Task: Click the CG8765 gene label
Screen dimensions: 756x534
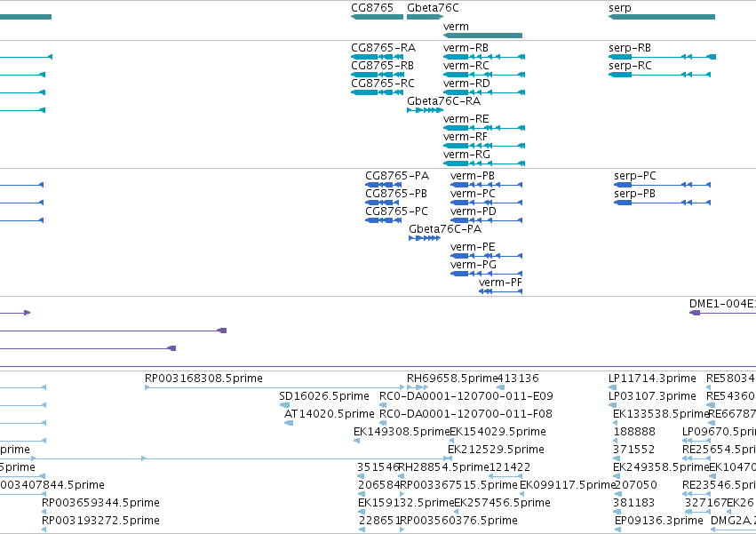Action: tap(372, 8)
